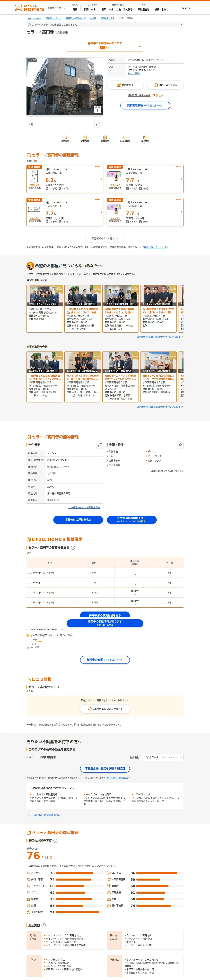
Task: Open the LIFULL HOME'S 不動産査定 link
Action: (115, 778)
